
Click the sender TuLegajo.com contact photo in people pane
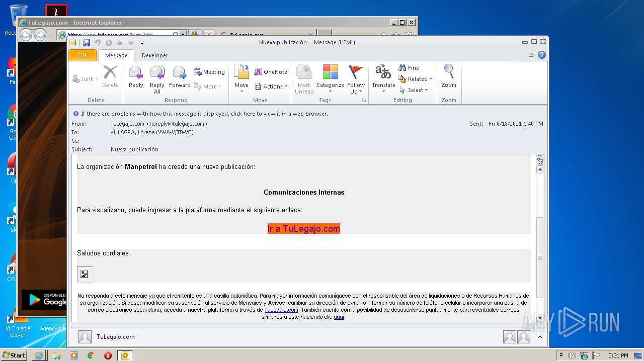pyautogui.click(x=85, y=337)
